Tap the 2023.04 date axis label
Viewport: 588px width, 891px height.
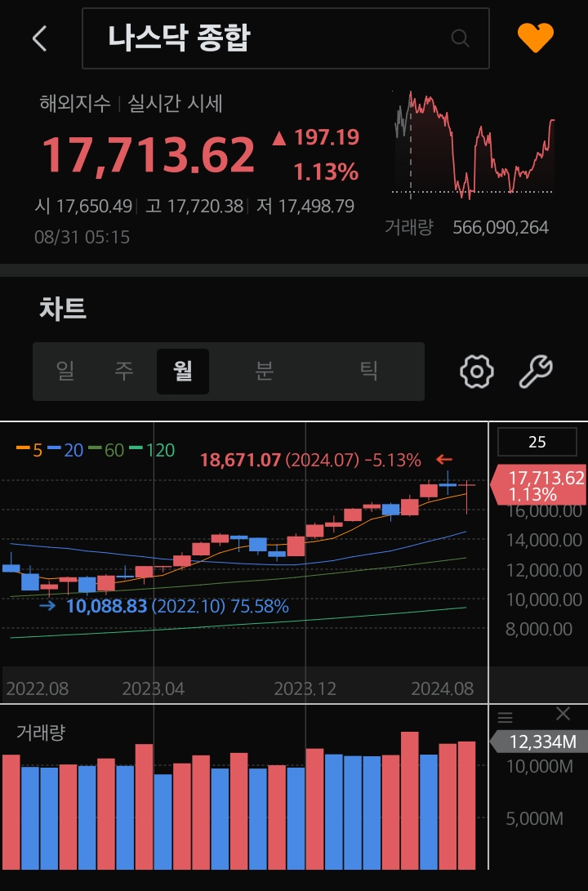tap(154, 688)
